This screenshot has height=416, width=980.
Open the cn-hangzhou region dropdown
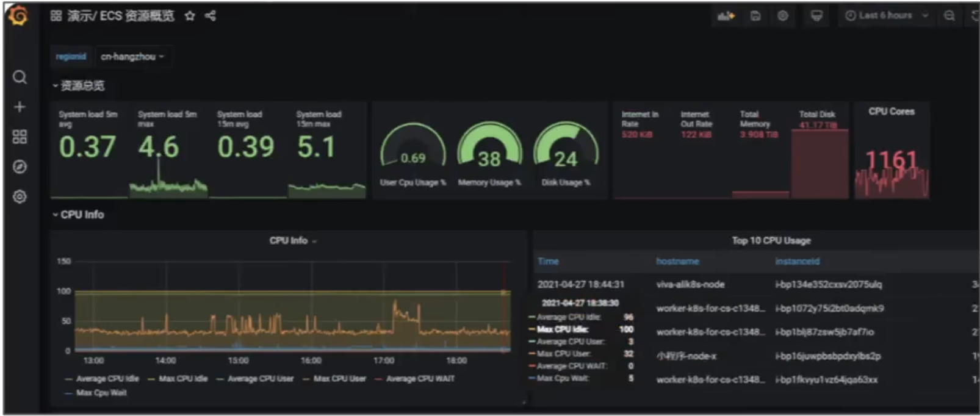(x=132, y=57)
